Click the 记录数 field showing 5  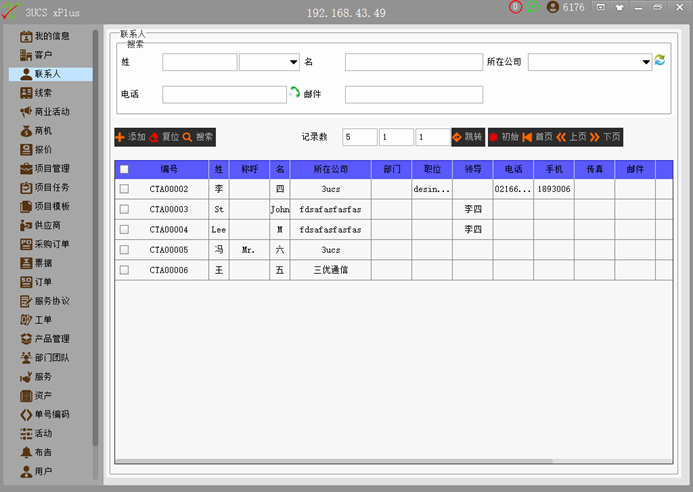click(360, 137)
